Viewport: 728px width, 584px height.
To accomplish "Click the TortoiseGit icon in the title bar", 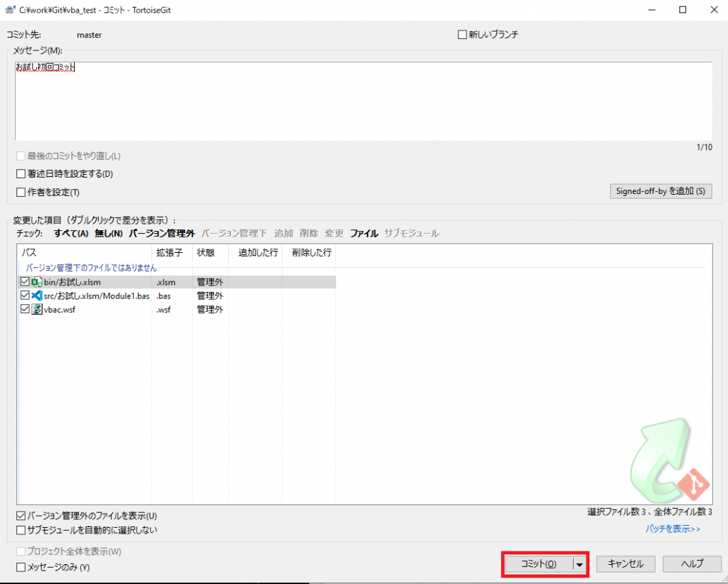I will coord(10,10).
